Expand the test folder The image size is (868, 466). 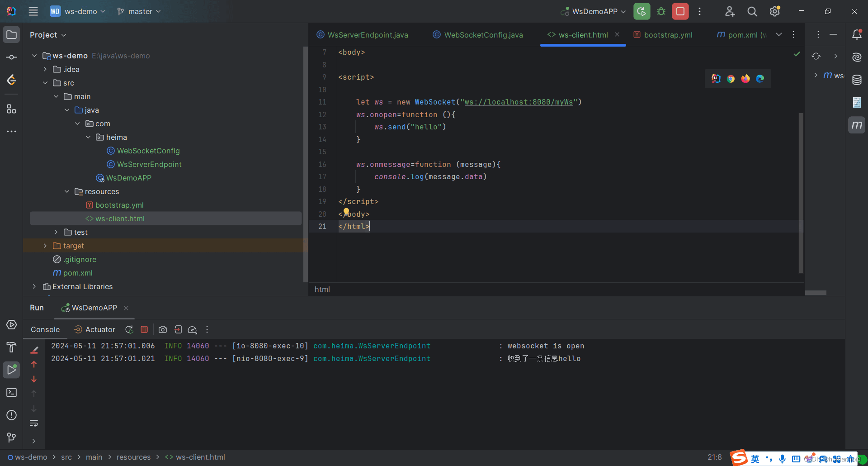tap(56, 232)
